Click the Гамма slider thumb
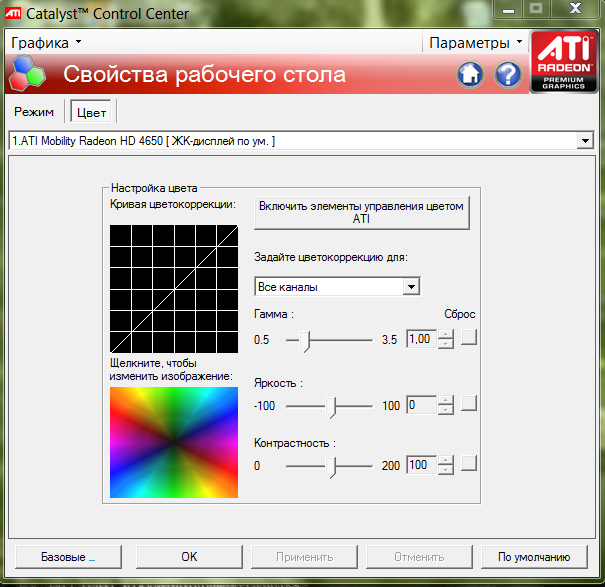 click(305, 341)
